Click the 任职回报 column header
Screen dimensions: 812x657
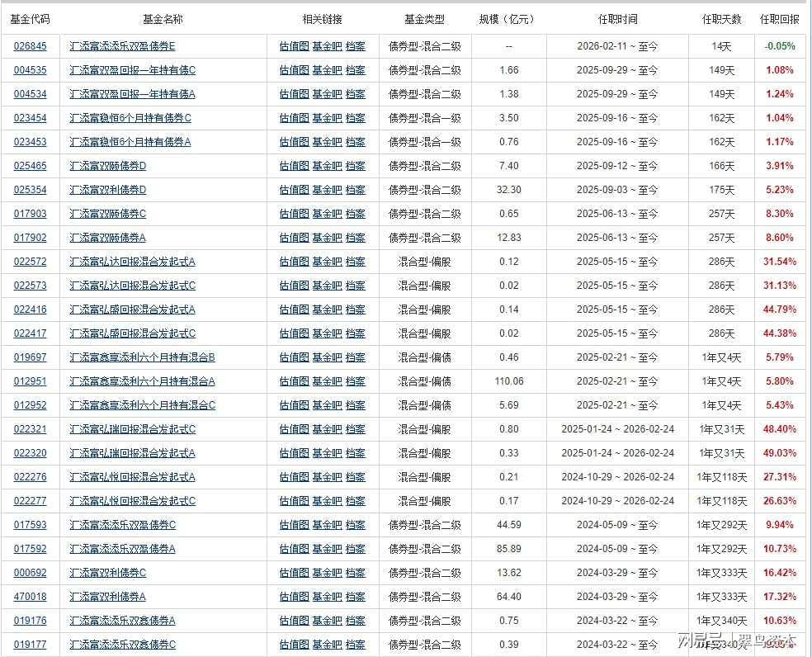(x=779, y=19)
